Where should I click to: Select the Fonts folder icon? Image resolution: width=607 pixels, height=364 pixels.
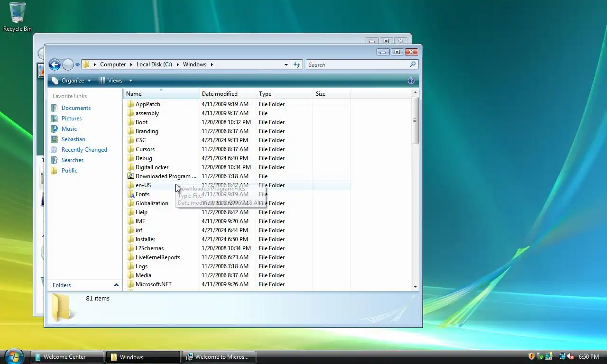click(131, 194)
